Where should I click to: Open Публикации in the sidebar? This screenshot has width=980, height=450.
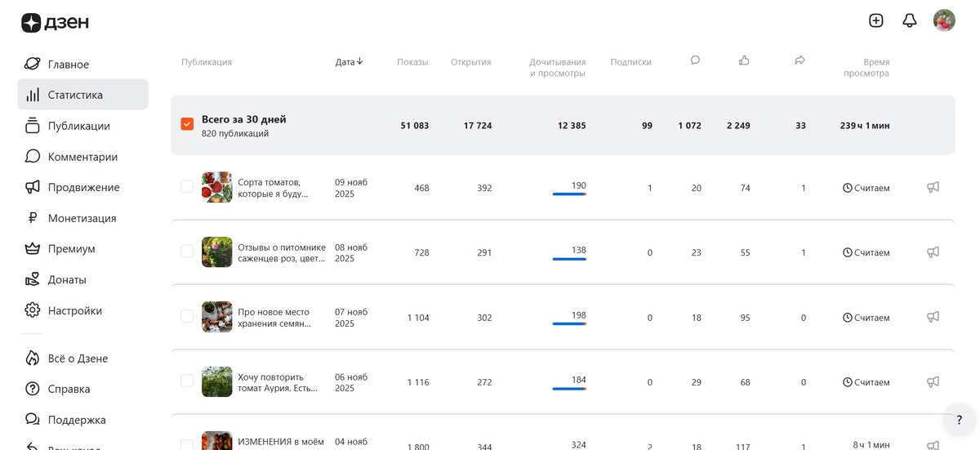click(x=78, y=126)
